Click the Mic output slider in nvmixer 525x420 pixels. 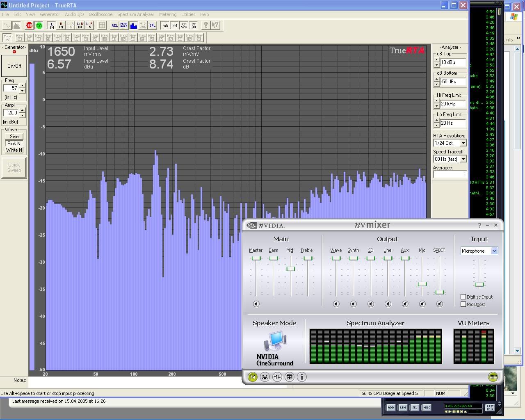[422, 284]
